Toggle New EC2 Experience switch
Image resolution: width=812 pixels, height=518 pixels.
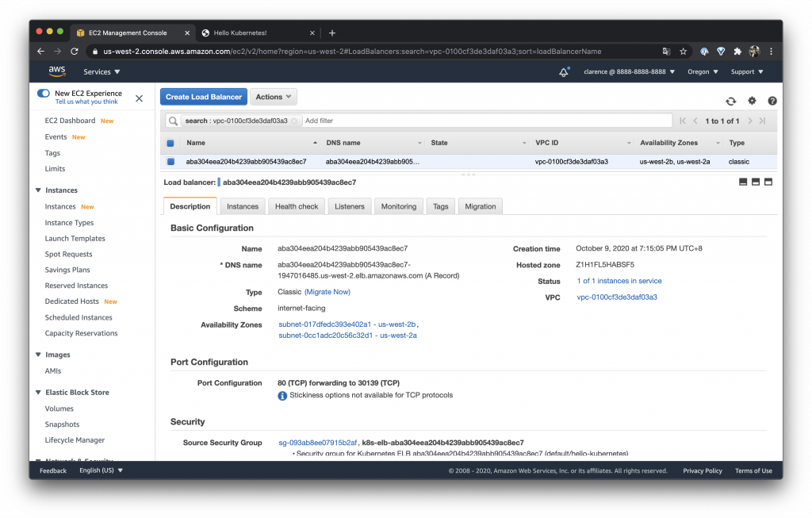pyautogui.click(x=44, y=94)
